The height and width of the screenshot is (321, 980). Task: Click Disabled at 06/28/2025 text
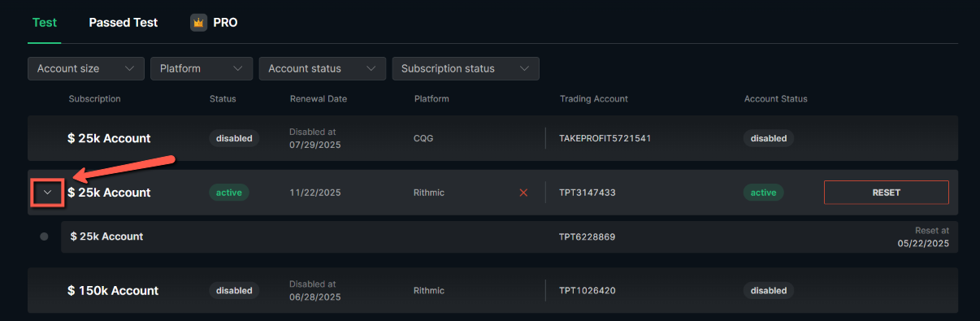click(x=315, y=290)
